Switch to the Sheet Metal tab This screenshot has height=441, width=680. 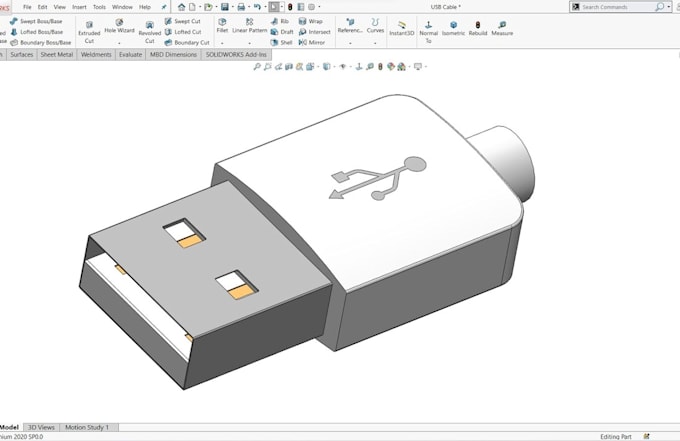[57, 54]
